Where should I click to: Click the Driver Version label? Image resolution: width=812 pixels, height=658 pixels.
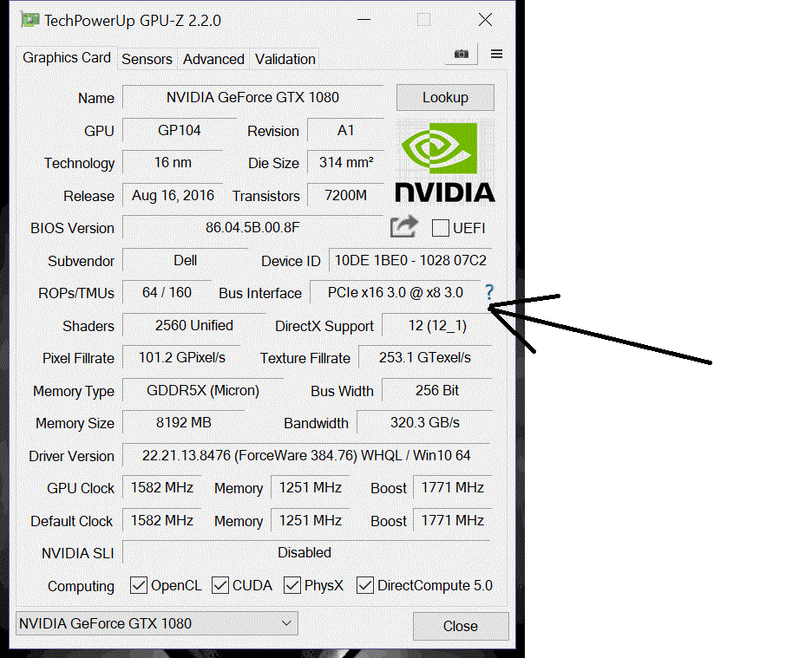[71, 456]
